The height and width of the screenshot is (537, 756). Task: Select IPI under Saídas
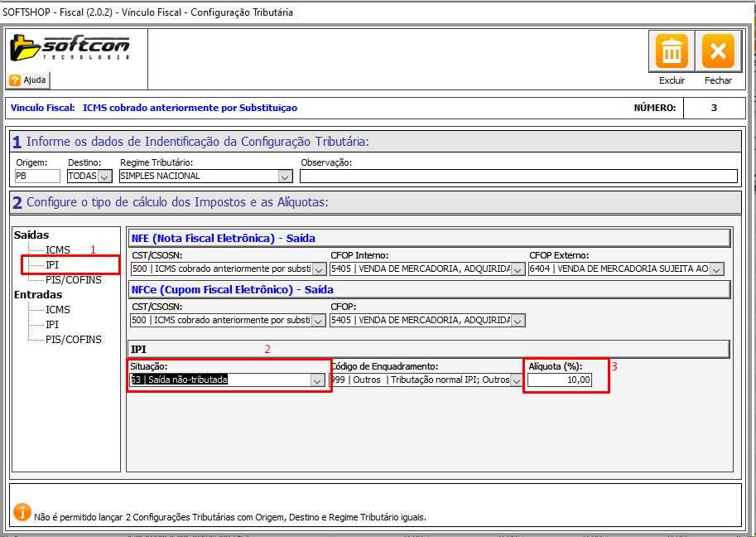pos(52,265)
